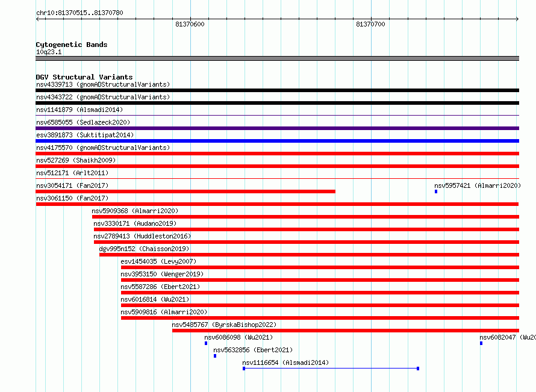Click the 81370700 ruler position label
The width and height of the screenshot is (536, 392).
[x=370, y=24]
